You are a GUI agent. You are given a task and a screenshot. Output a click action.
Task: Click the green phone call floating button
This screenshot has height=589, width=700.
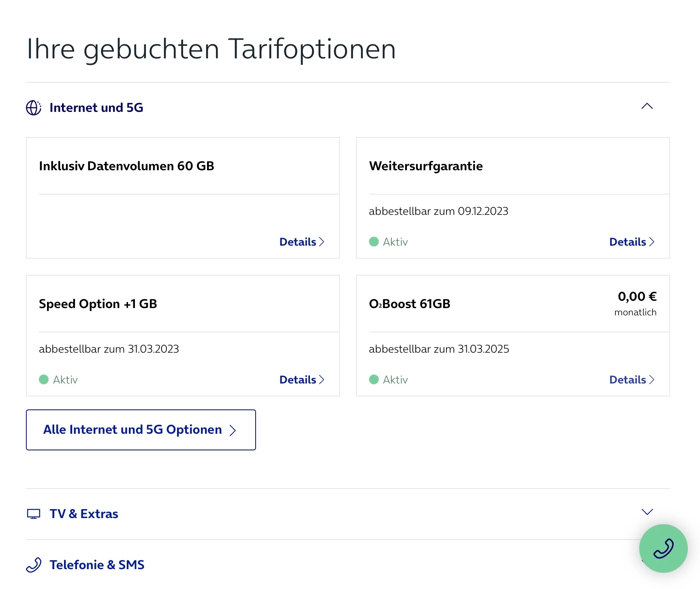pos(663,548)
